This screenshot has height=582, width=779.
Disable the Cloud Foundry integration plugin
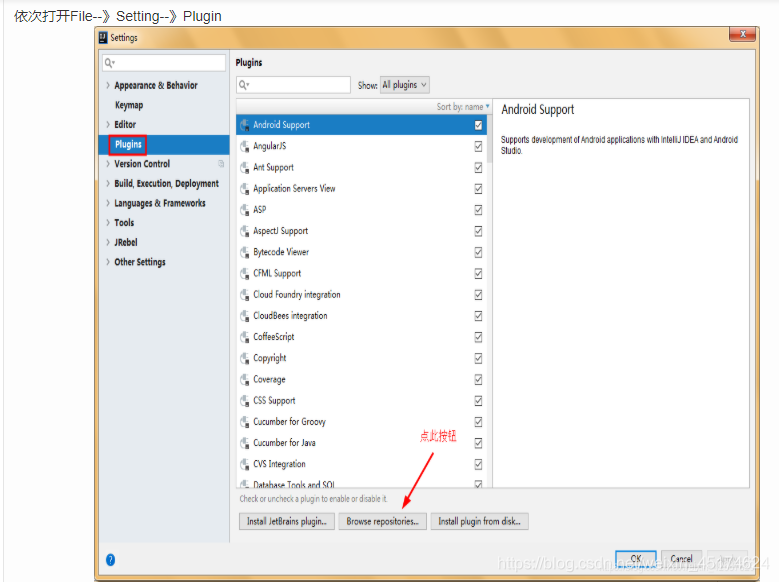478,295
